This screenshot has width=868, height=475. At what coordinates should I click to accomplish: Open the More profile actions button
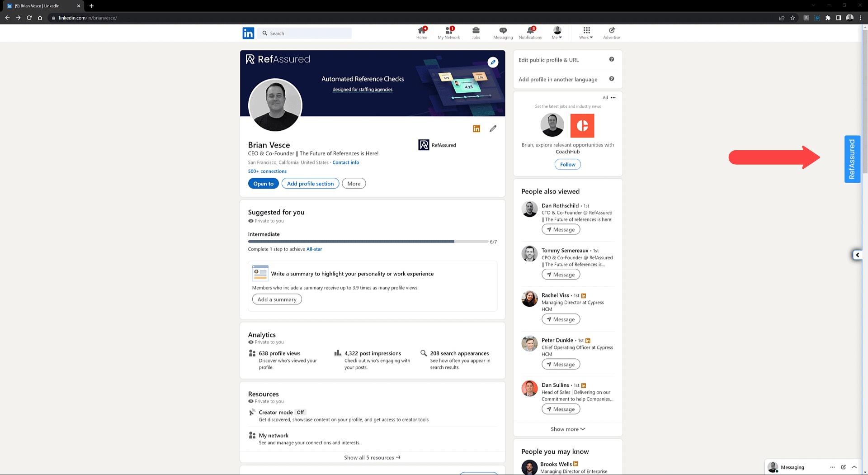[354, 184]
